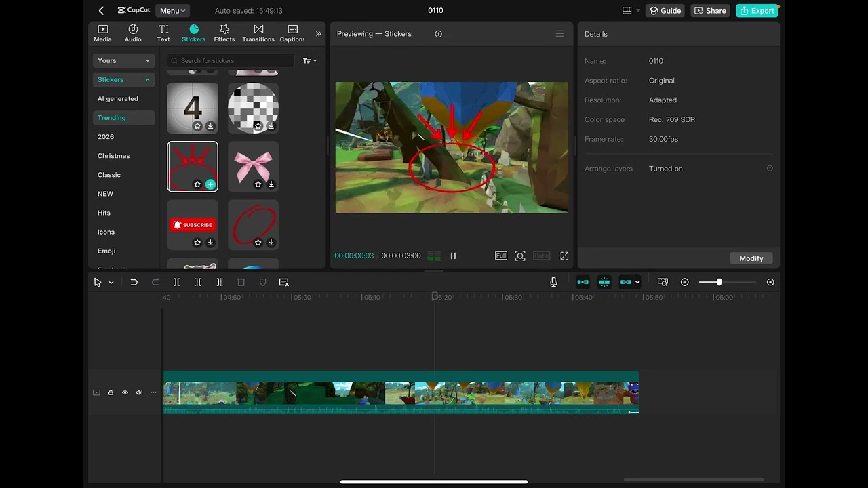
Task: Zoom out timeline with minus icon
Action: pos(685,283)
